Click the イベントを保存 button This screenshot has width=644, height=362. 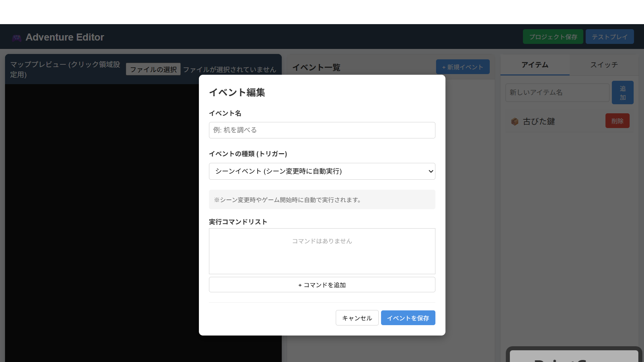tap(408, 318)
